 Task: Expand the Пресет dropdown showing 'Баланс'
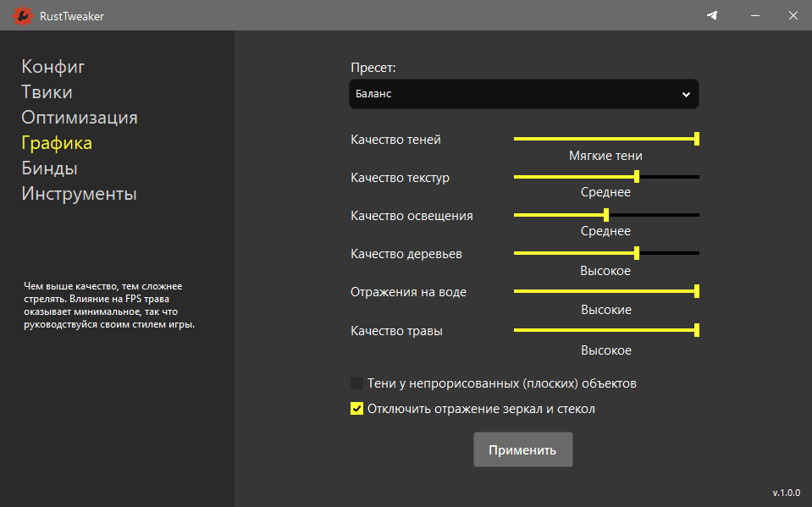pyautogui.click(x=523, y=94)
